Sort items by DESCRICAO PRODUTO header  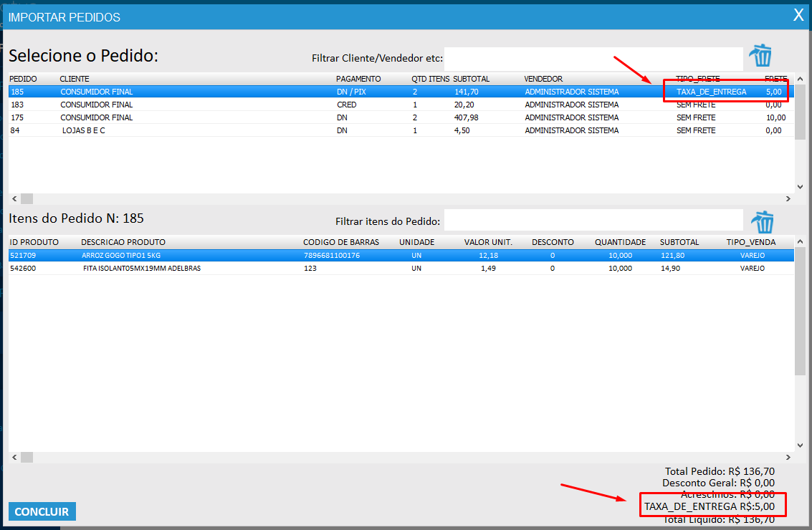tap(123, 242)
